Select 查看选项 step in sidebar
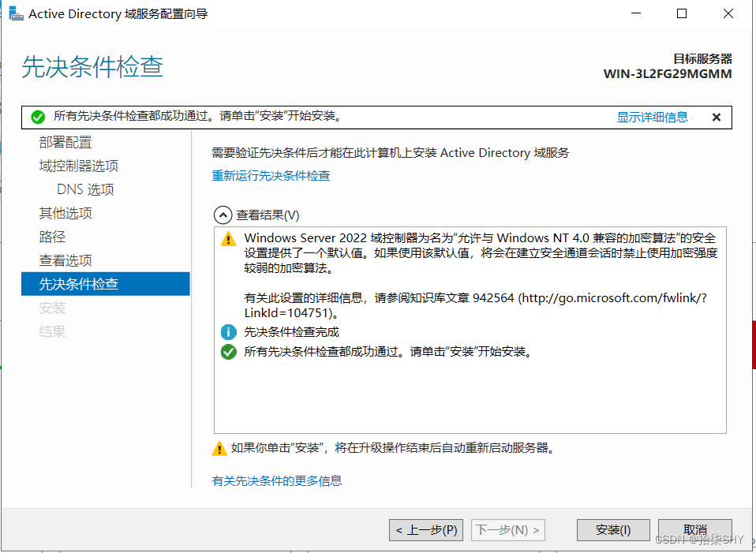Viewport: 756px width, 553px height. (65, 260)
